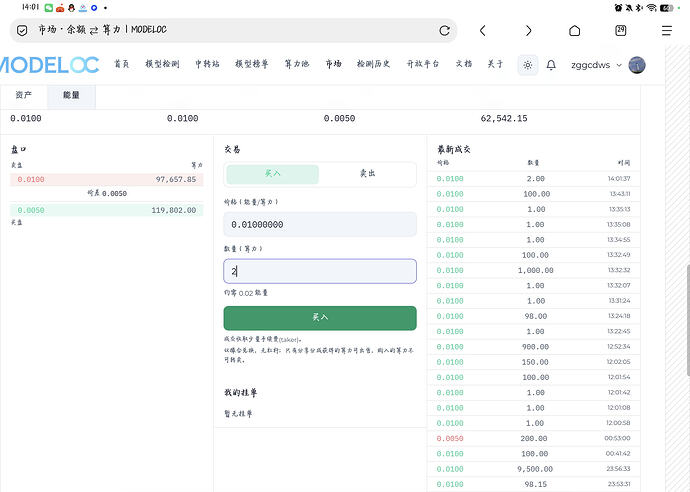
Task: Click the user avatar picture
Action: click(637, 65)
